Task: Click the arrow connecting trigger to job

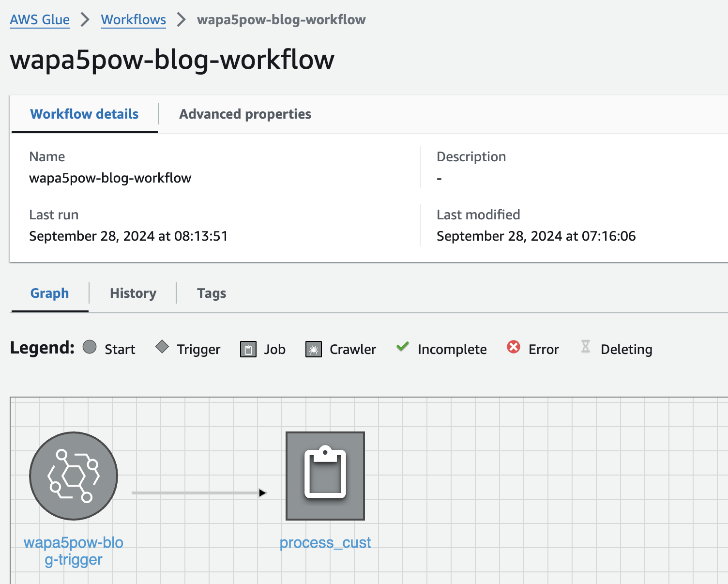Action: (x=199, y=493)
